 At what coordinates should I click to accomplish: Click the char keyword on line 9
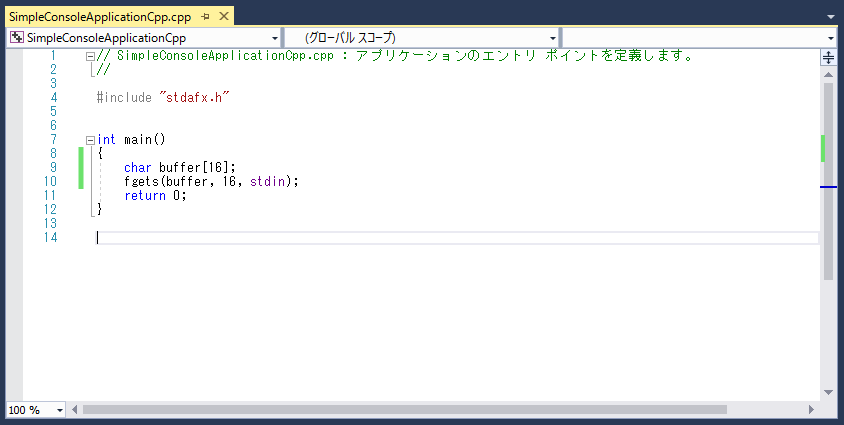pyautogui.click(x=138, y=168)
